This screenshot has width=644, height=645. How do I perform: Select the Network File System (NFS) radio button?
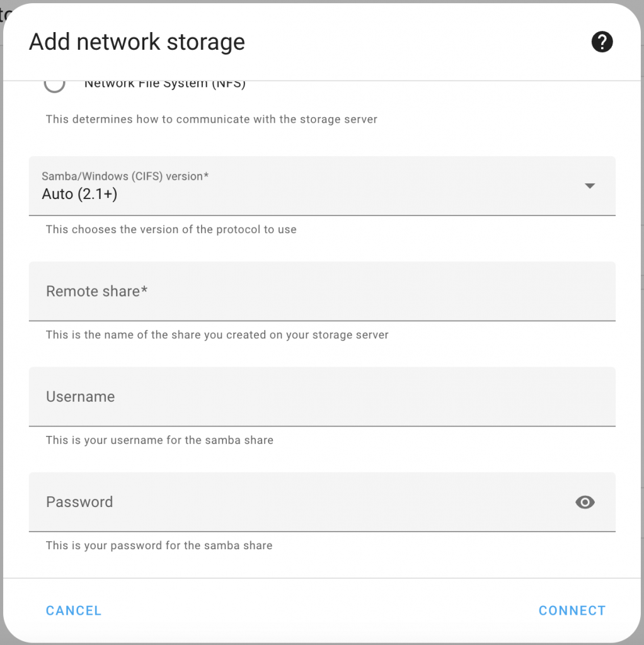click(55, 84)
